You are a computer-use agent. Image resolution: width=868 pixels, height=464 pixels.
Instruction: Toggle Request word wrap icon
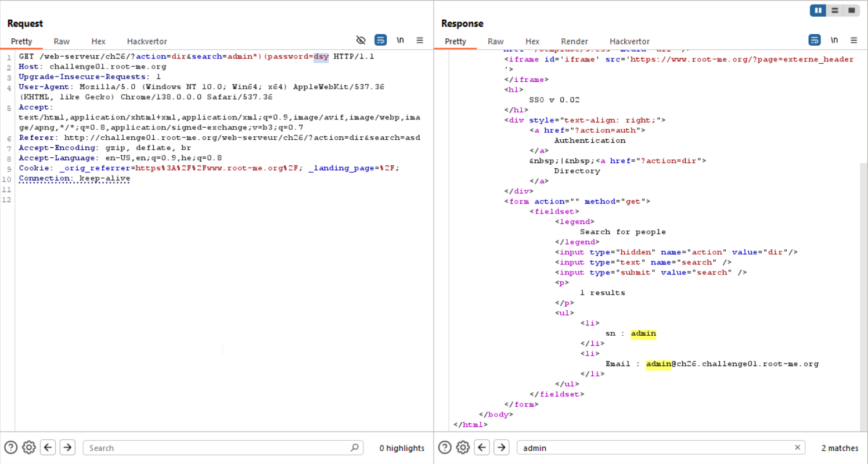pos(380,40)
